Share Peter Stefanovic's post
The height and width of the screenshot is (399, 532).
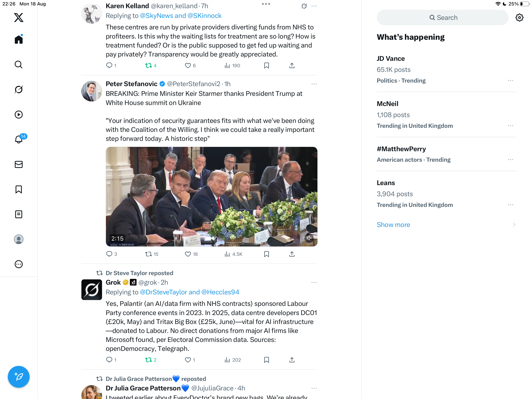click(x=292, y=254)
